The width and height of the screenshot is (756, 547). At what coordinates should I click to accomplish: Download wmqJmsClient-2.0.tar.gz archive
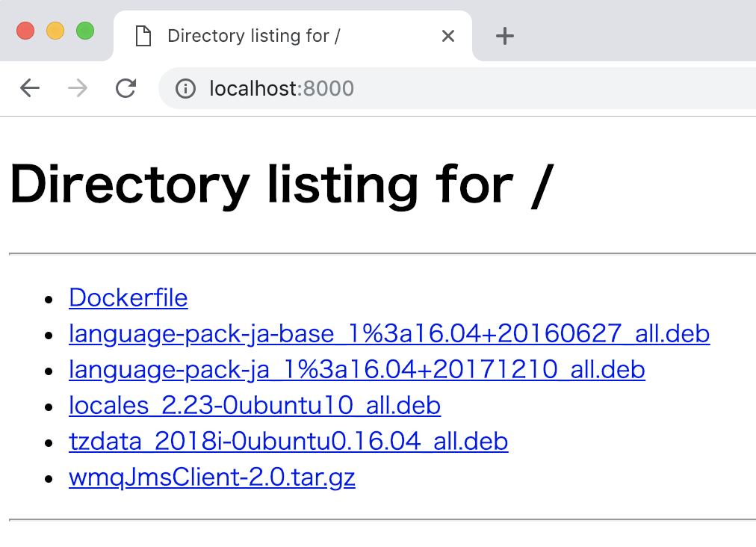tap(212, 478)
